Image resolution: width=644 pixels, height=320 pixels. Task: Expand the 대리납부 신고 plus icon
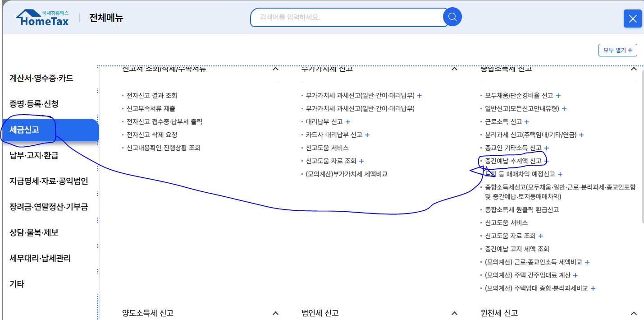click(348, 121)
